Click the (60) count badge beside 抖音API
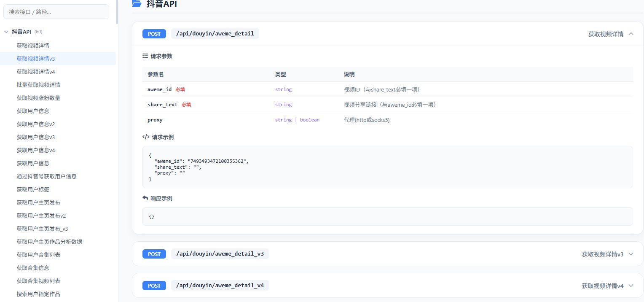 38,32
